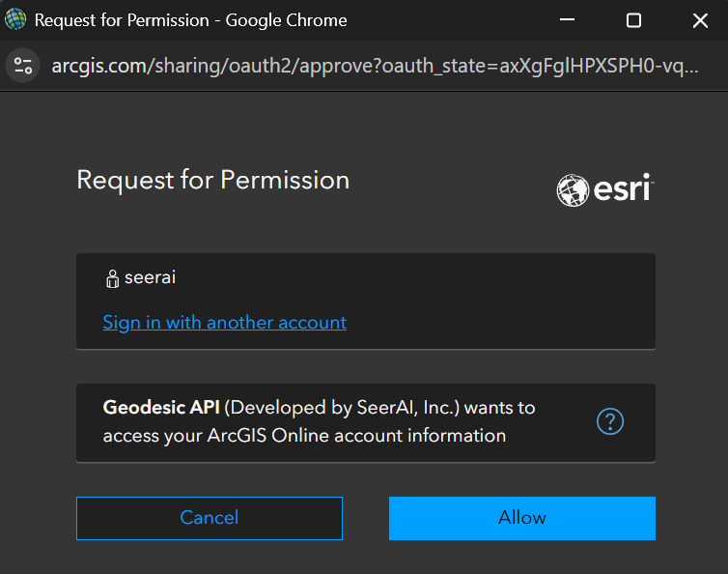The height and width of the screenshot is (574, 728).
Task: Allow Geodesic API access
Action: pos(521,518)
